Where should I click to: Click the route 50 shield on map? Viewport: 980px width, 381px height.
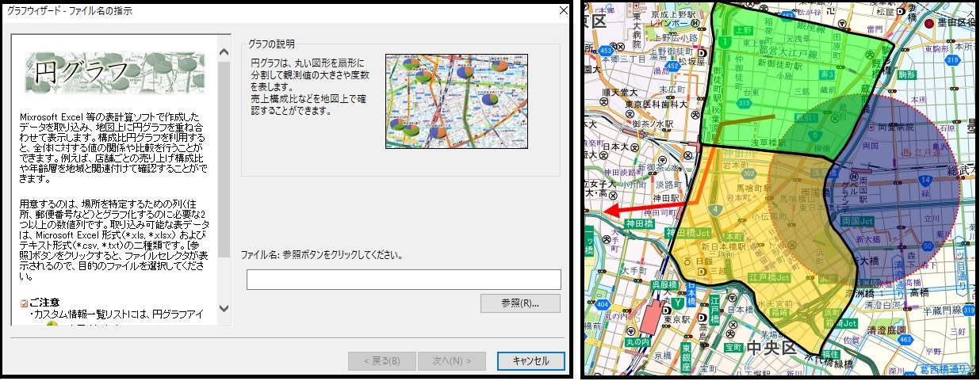pyautogui.click(x=928, y=246)
